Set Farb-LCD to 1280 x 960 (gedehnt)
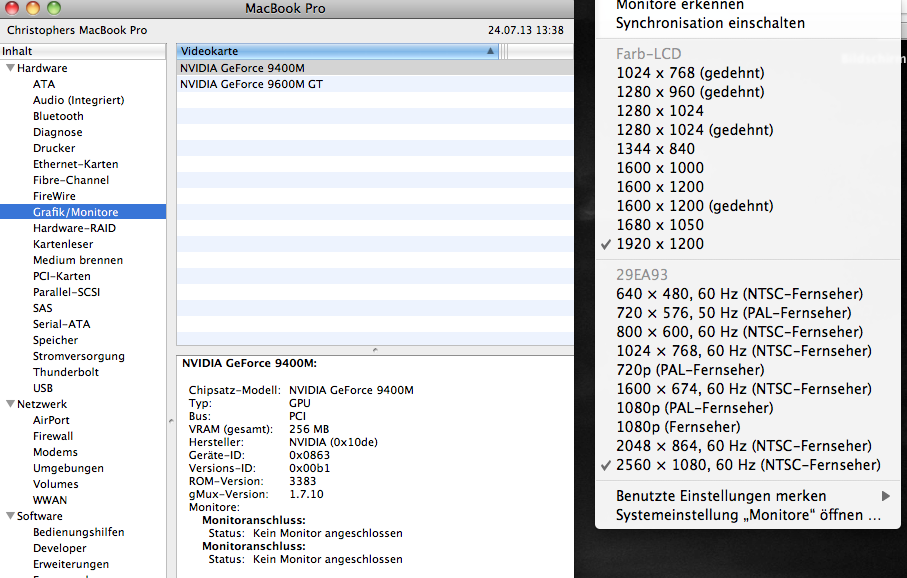 pos(690,92)
